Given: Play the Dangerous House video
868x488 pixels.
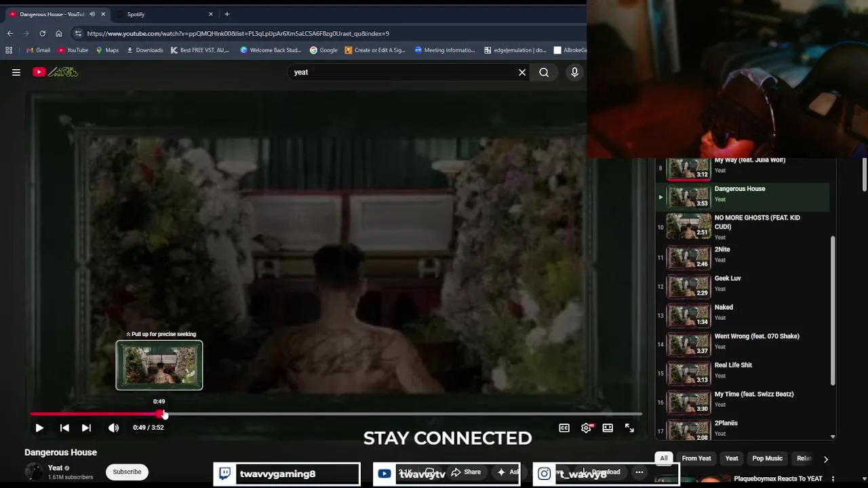Looking at the screenshot, I should [x=39, y=428].
